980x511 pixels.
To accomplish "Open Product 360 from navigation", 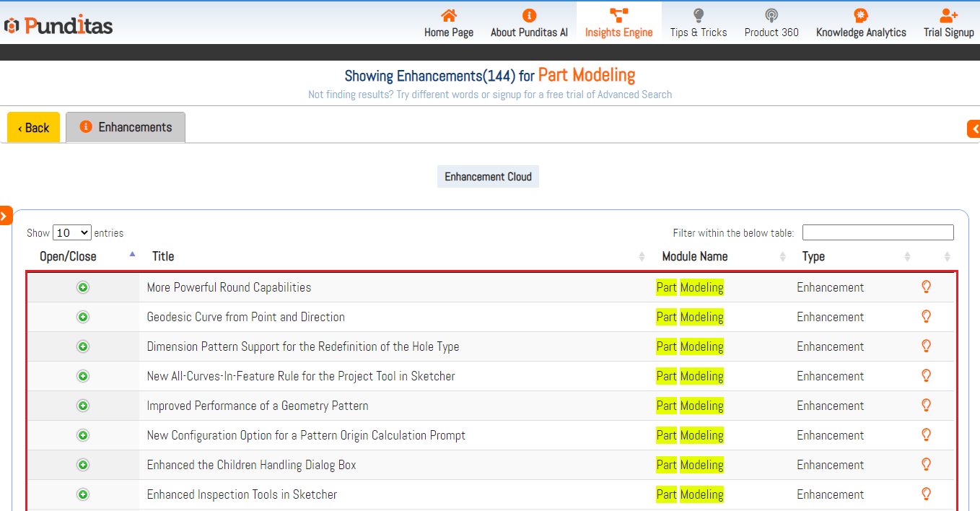I will click(x=771, y=24).
